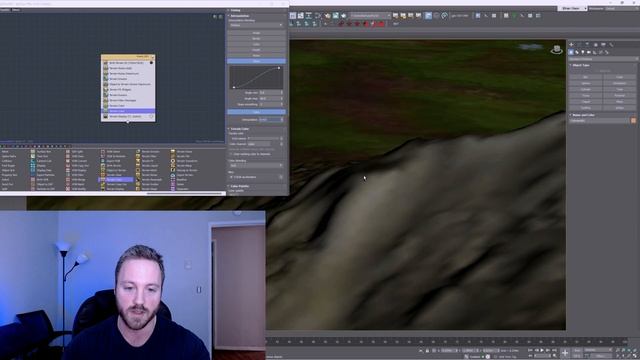Select the Lights category icon
The image size is (640, 360).
583,52
